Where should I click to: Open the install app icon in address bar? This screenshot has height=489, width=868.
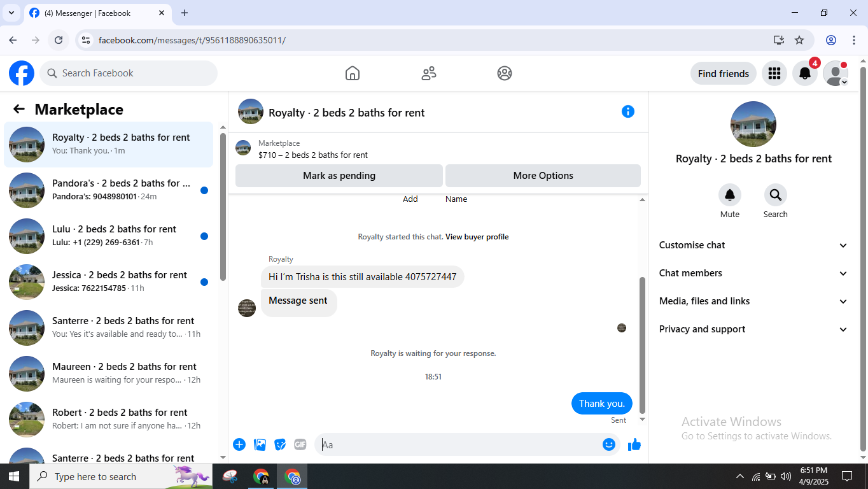coord(779,40)
